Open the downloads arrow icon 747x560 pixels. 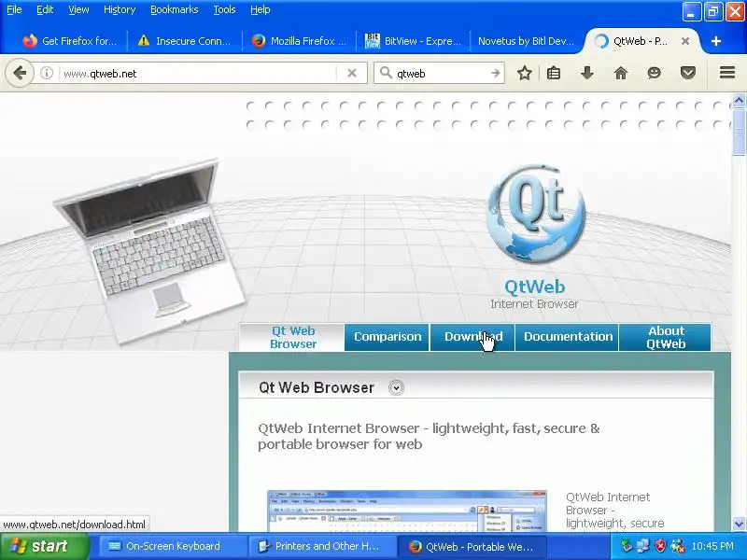click(587, 74)
